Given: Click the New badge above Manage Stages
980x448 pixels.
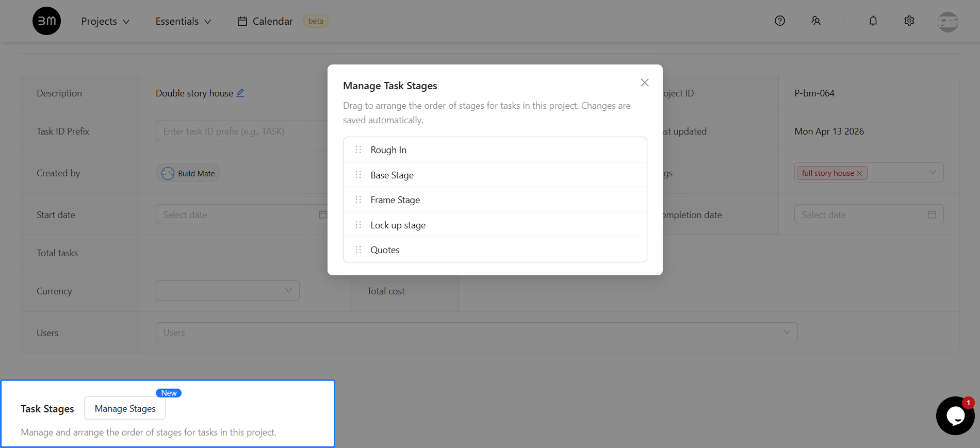Looking at the screenshot, I should (x=169, y=393).
